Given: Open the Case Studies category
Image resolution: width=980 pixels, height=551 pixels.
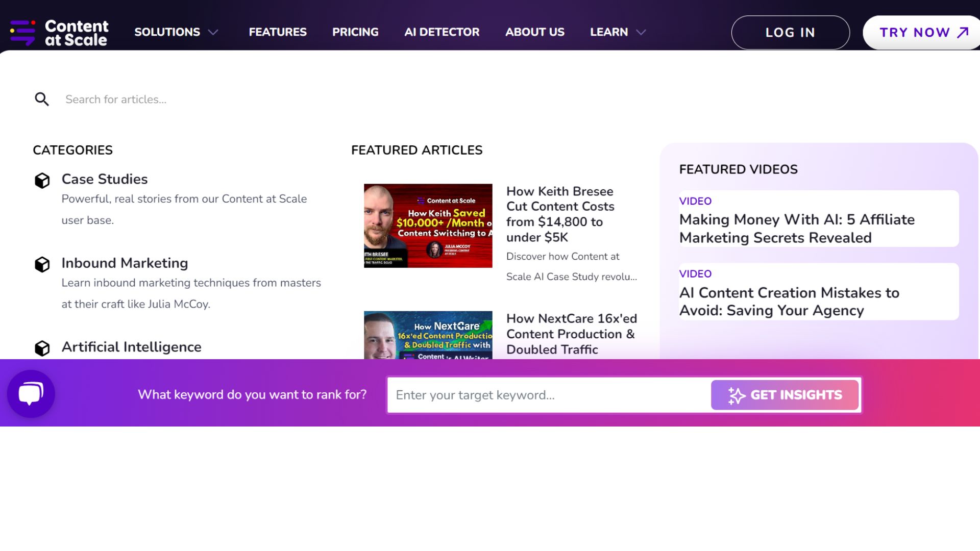Looking at the screenshot, I should coord(105,179).
